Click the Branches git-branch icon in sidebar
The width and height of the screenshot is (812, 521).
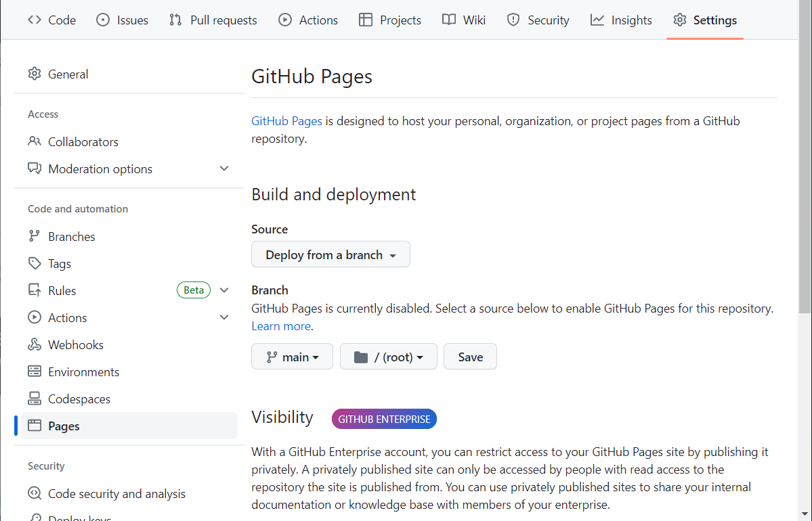[34, 236]
